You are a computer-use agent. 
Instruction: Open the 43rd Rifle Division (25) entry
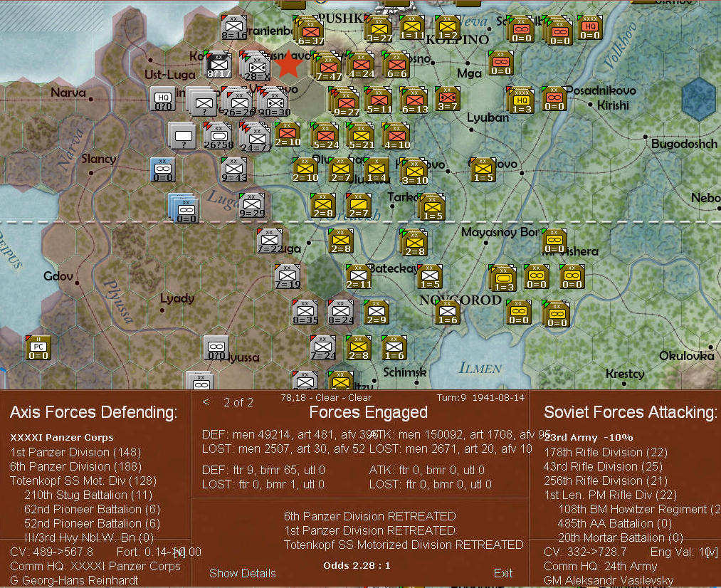point(603,466)
